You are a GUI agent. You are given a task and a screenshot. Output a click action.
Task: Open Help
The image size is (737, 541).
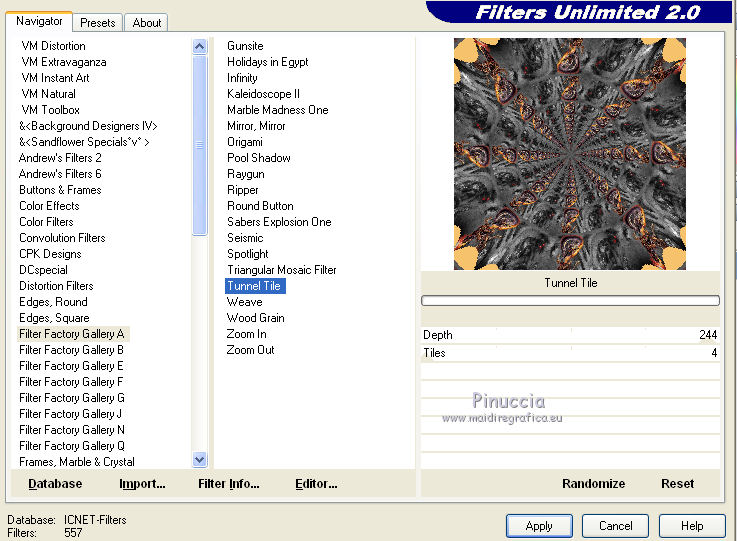pos(692,525)
